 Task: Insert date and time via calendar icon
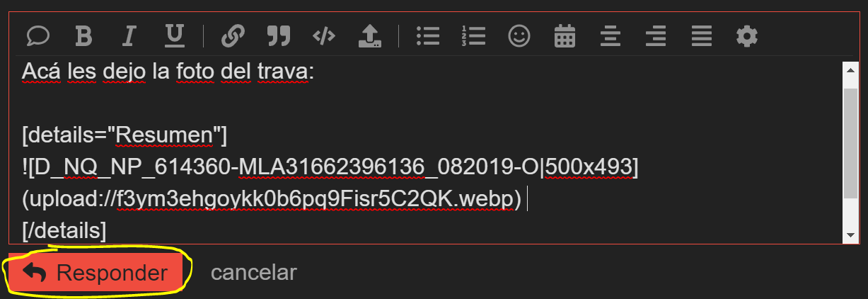[x=565, y=35]
